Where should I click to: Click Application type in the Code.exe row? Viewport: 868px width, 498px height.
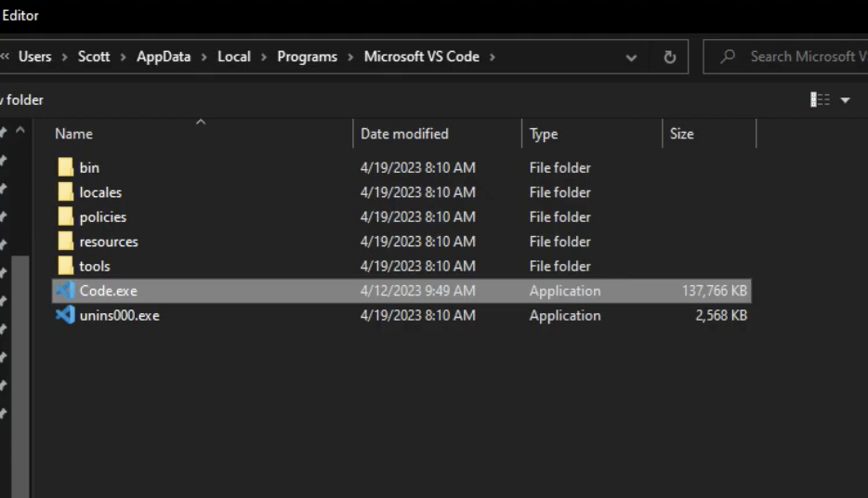(x=565, y=291)
